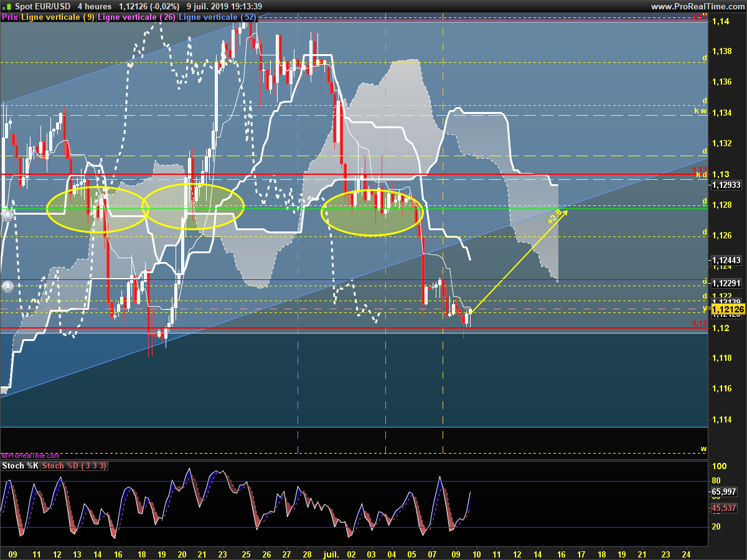Select the Ligne verticale (9) label
This screenshot has width=747, height=560.
coord(58,17)
